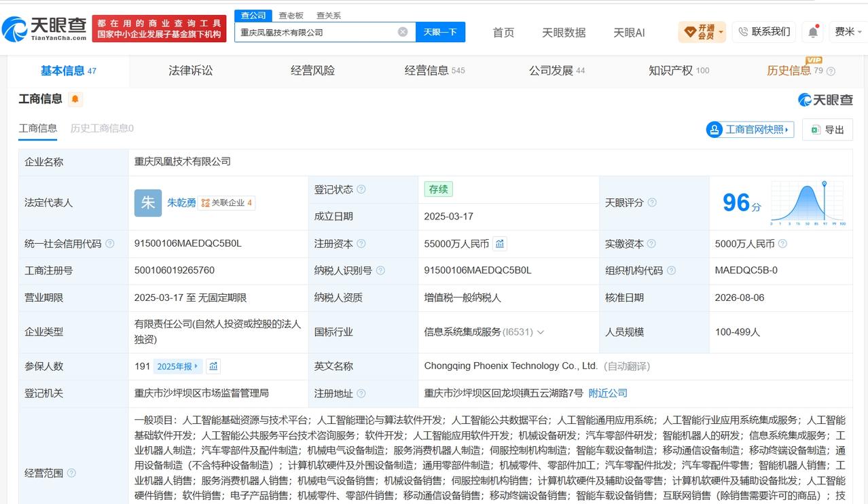
Task: Click credit code 91500106MAEDQC5B0L value
Action: (x=188, y=243)
